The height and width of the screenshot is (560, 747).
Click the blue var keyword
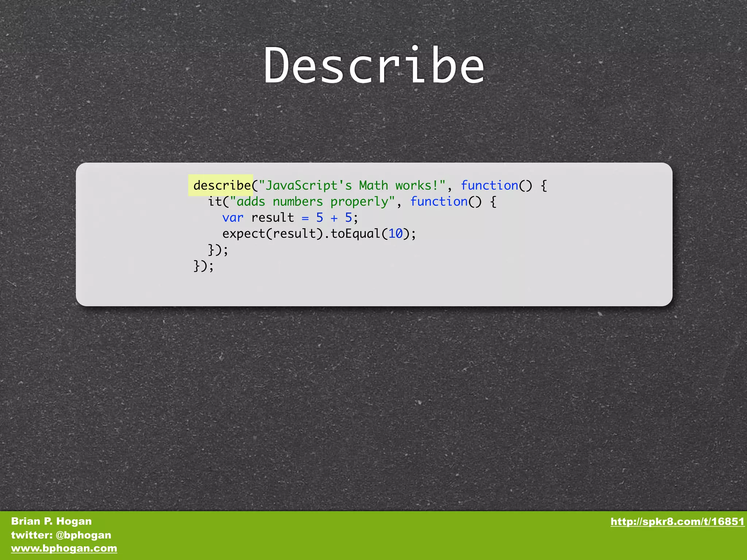tap(232, 218)
